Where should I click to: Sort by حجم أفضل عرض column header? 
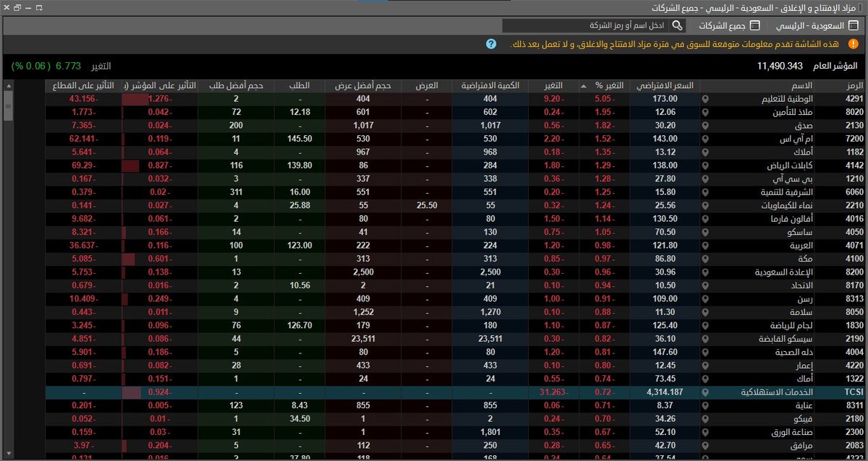pos(363,86)
